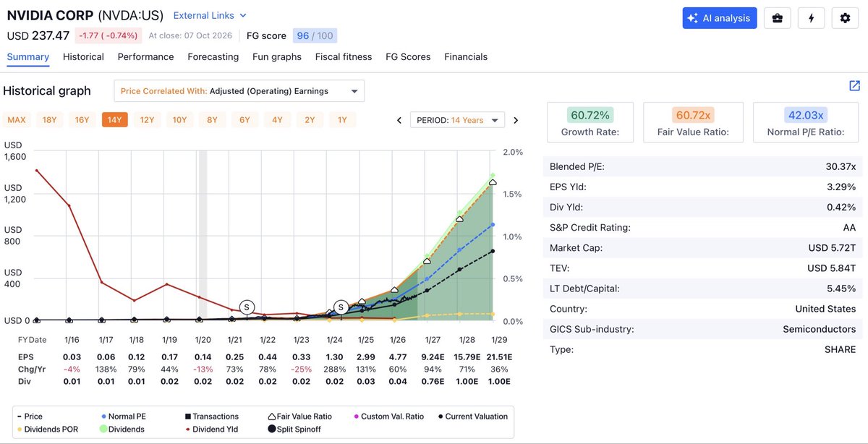
Task: Select the 18Y time range
Action: click(49, 120)
